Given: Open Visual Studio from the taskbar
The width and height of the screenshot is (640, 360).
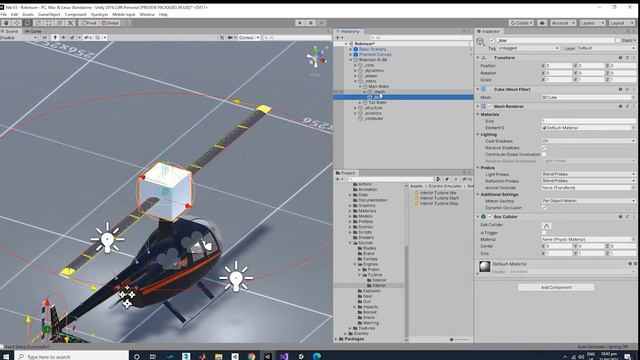Looking at the screenshot, I should pyautogui.click(x=284, y=356).
